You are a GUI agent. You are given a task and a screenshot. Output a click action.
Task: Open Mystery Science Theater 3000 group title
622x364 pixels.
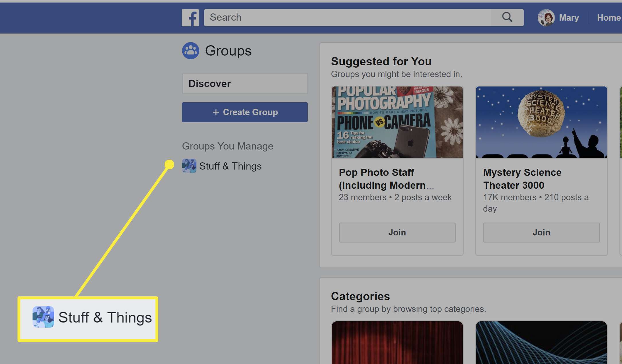pyautogui.click(x=522, y=179)
